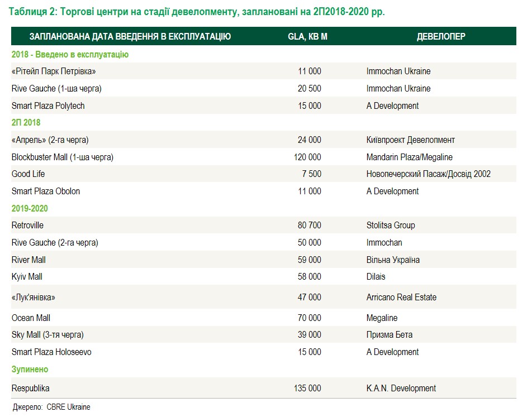Select the 'Blockbuster Mall (1-ша черга)' row name

[x=63, y=157]
